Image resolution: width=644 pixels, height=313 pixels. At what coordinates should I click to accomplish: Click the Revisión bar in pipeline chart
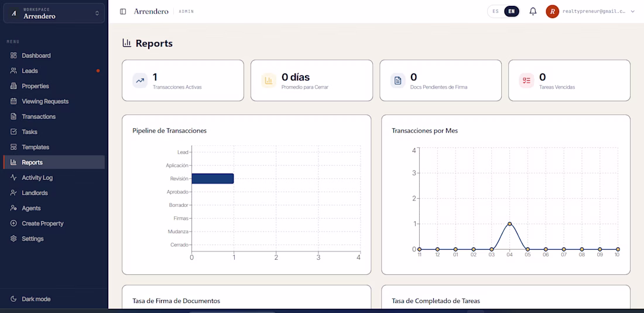[x=213, y=179]
